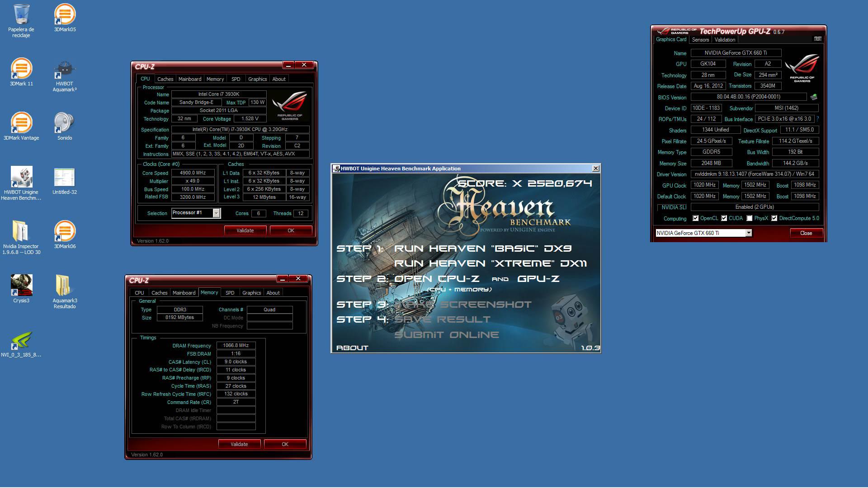Toggle the CUDA checkbox in GPU-Z
This screenshot has width=868, height=488.
pos(724,218)
